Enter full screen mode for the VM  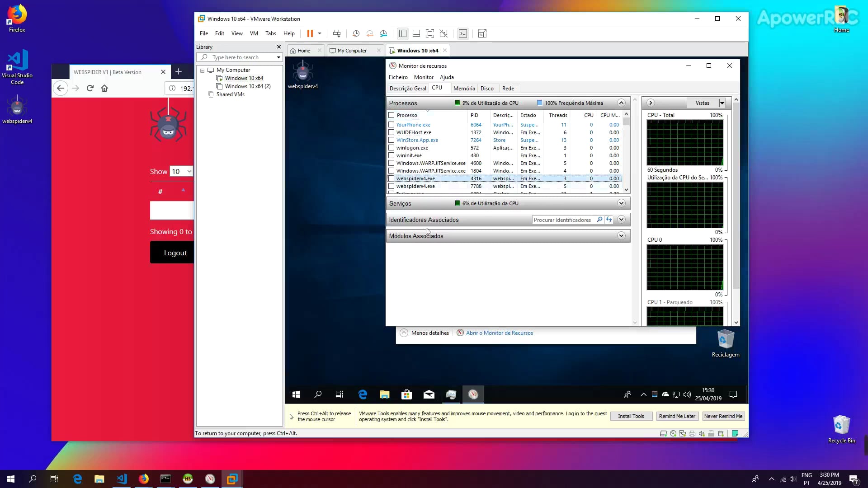pos(430,33)
